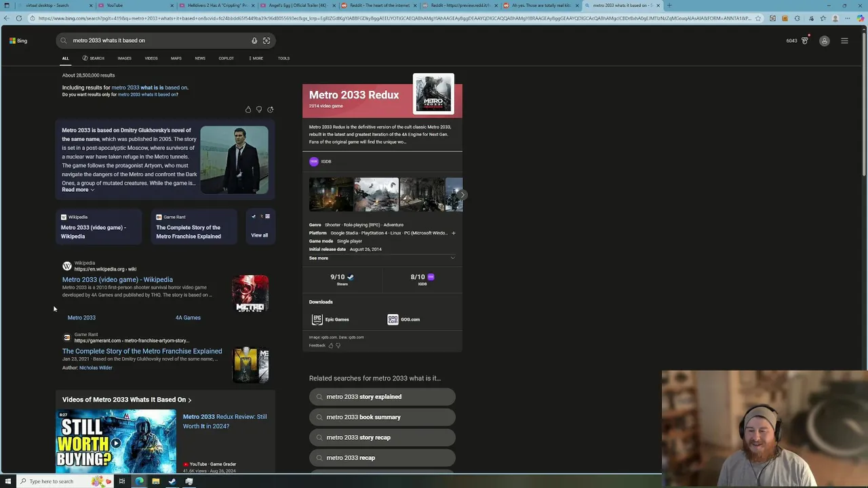
Task: Click the Wikipedia favicon in result
Action: pyautogui.click(x=66, y=266)
